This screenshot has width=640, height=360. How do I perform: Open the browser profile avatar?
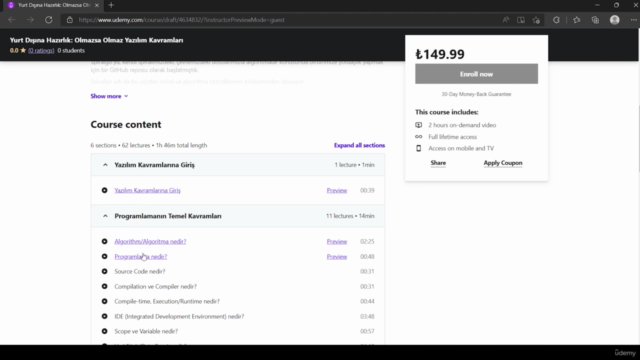coord(615,20)
